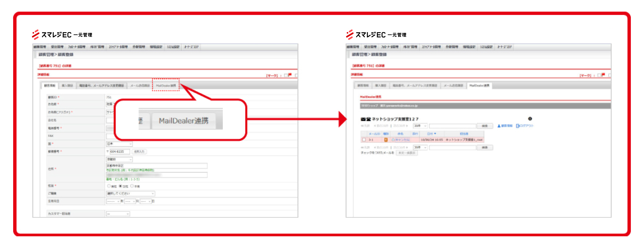The width and height of the screenshot is (644, 248).
Task: Click the 種別 column header
Action: click(386, 134)
